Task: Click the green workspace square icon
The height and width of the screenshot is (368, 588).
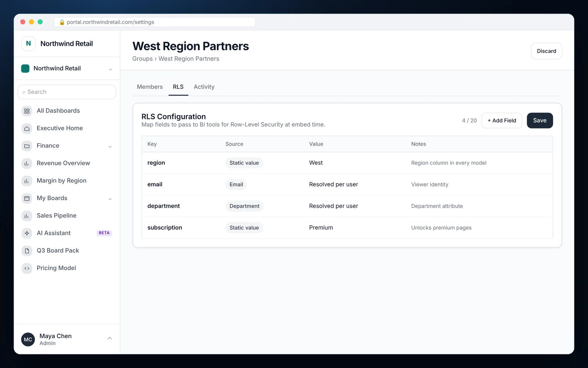Action: 25,68
